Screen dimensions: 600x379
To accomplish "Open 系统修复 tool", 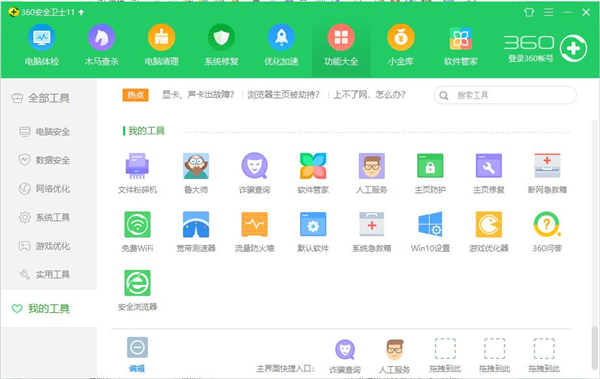I will pyautogui.click(x=221, y=45).
